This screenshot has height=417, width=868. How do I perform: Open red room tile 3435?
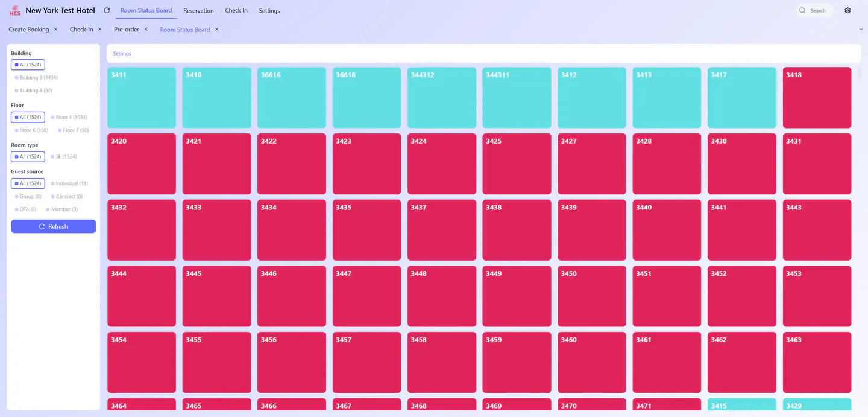tap(367, 230)
